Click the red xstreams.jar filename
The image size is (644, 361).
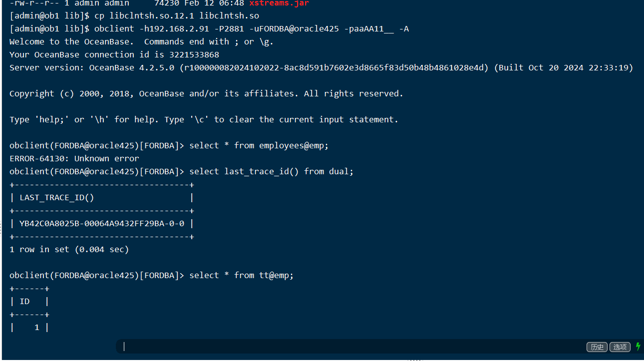point(279,3)
